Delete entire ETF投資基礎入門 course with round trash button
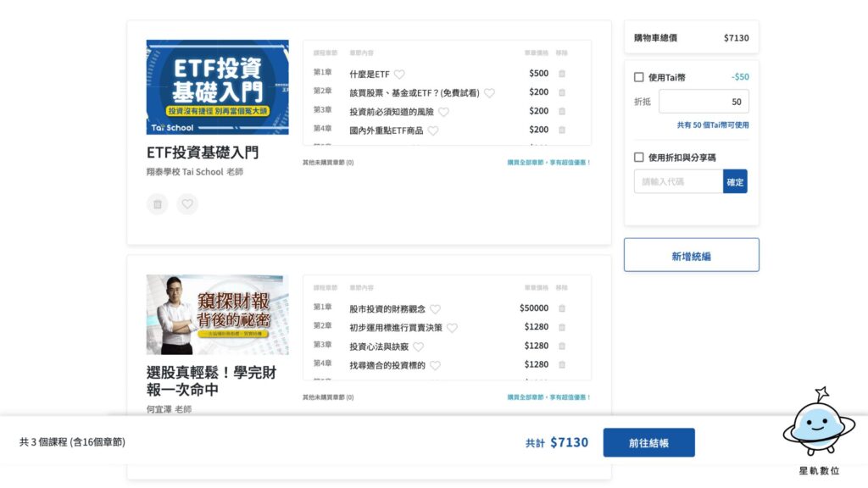The width and height of the screenshot is (868, 488). [157, 204]
